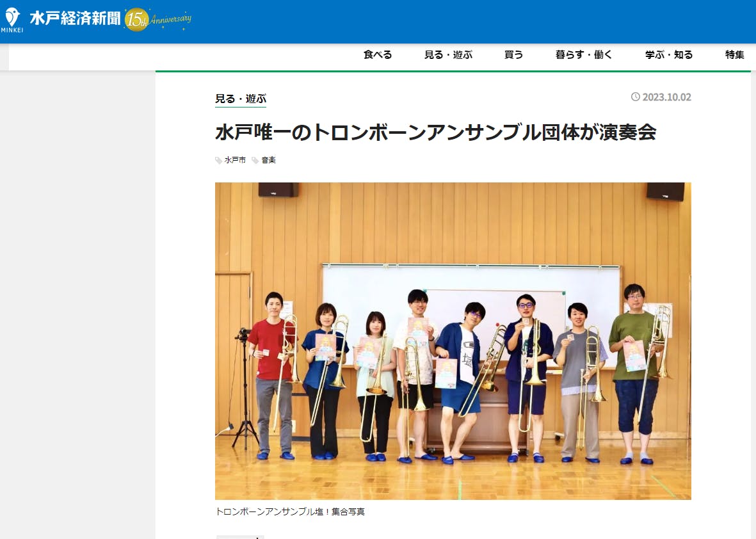The height and width of the screenshot is (539, 756).
Task: Click the tag icon before 水戸市
Action: pyautogui.click(x=219, y=161)
